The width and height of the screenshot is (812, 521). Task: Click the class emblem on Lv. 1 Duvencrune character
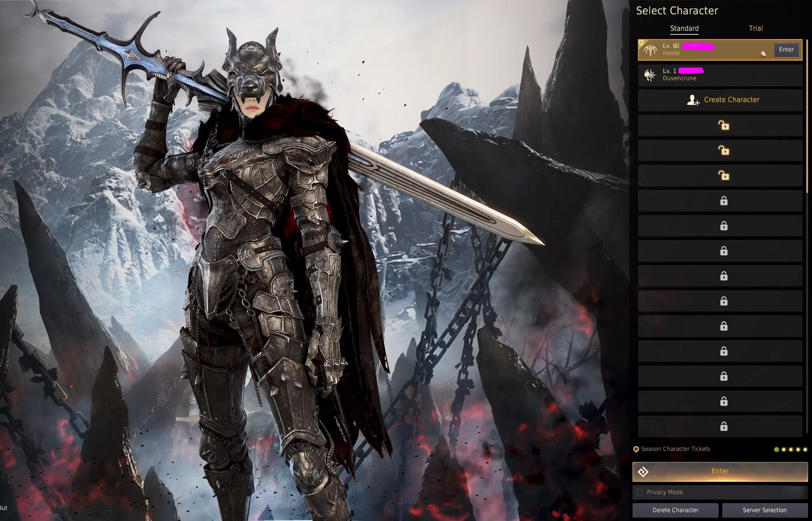650,75
